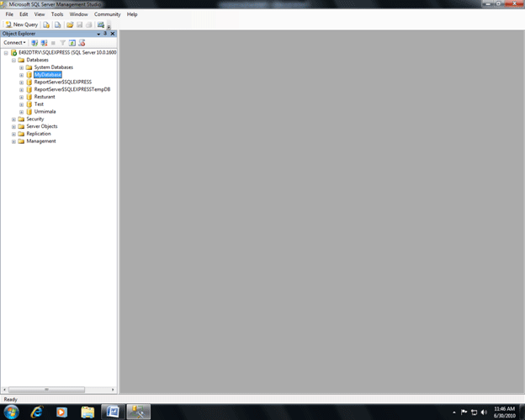Image resolution: width=525 pixels, height=420 pixels.
Task: Select the Security folder label
Action: (x=35, y=119)
